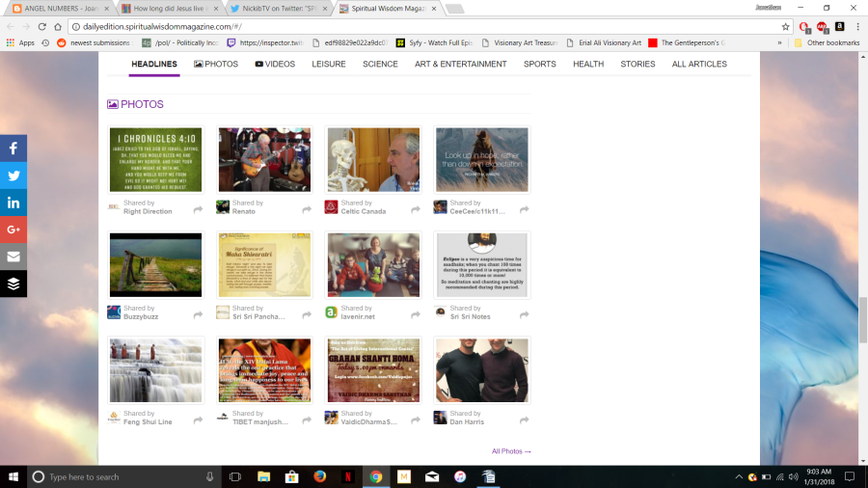This screenshot has width=868, height=488.
Task: Open Netflix from the Windows taskbar
Action: (x=347, y=476)
